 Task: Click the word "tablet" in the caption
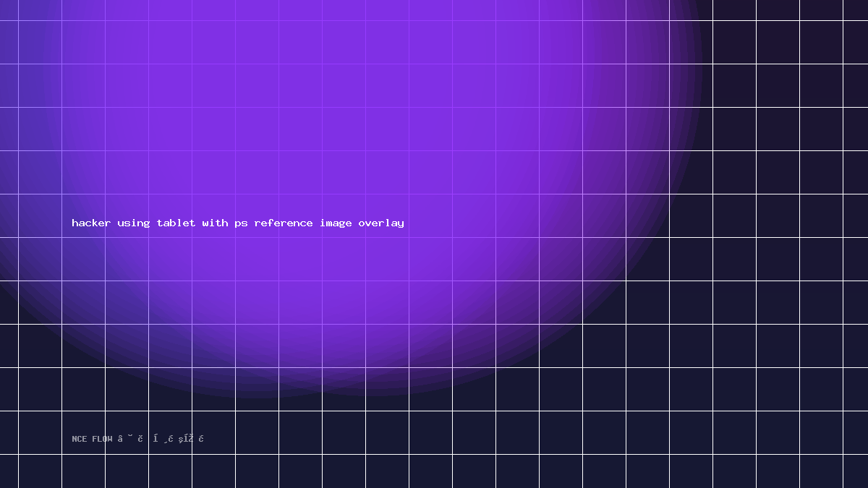(176, 223)
